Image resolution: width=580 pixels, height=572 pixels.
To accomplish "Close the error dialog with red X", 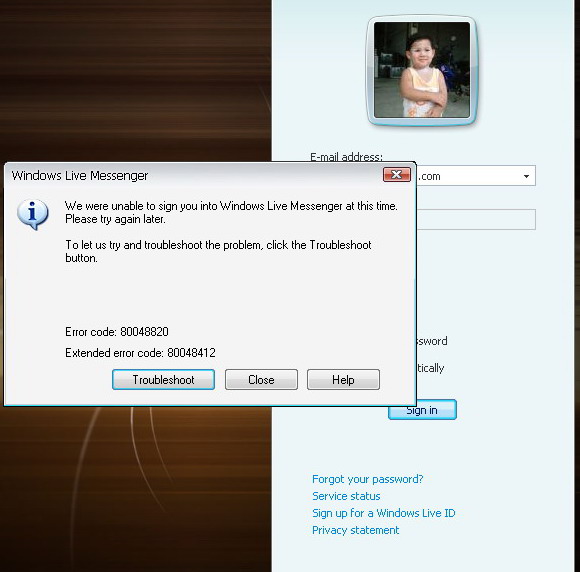I will coord(397,175).
